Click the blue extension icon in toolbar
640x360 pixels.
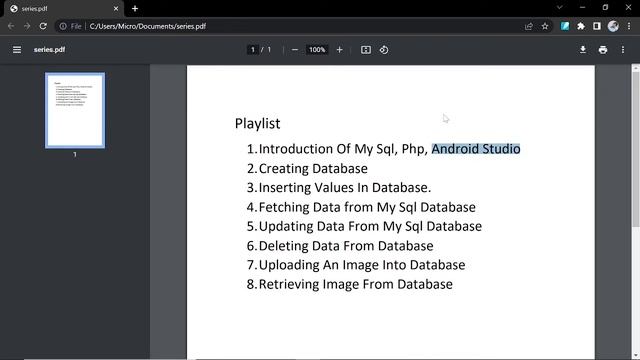pos(565,26)
